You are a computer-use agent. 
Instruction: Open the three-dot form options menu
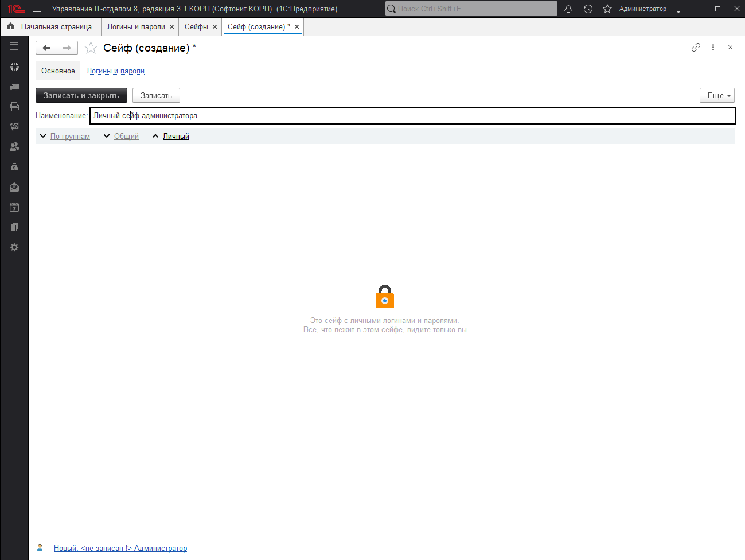pos(713,48)
